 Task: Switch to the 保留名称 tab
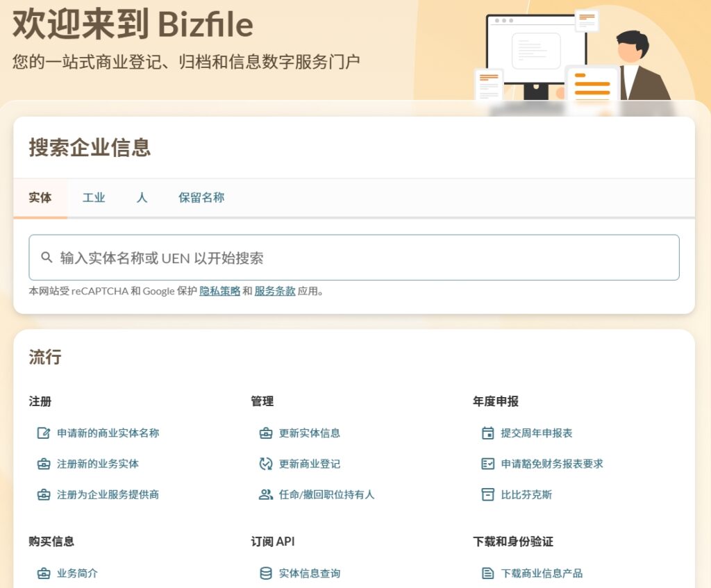coord(201,198)
